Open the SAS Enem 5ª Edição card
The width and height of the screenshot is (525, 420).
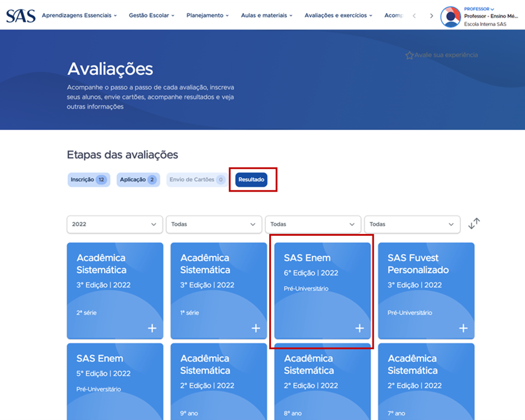pos(115,381)
